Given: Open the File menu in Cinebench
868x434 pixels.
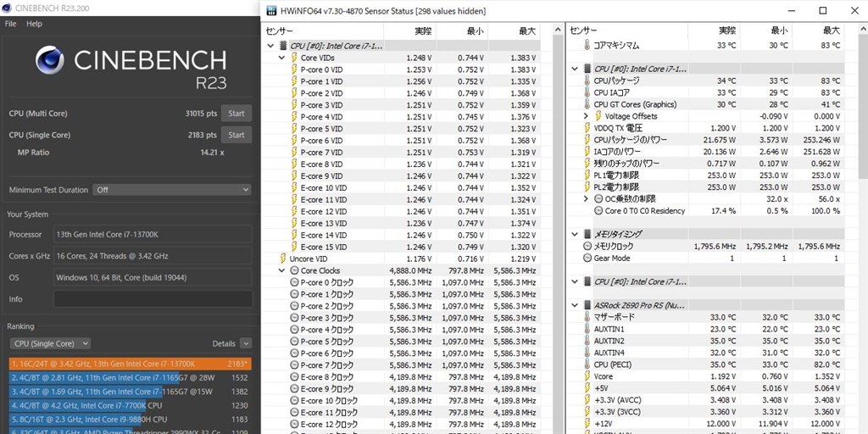Looking at the screenshot, I should coord(10,24).
